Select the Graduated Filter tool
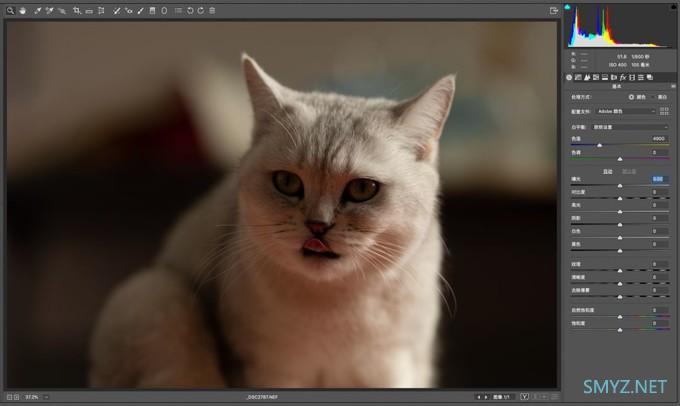This screenshot has width=680, height=406. (x=152, y=10)
